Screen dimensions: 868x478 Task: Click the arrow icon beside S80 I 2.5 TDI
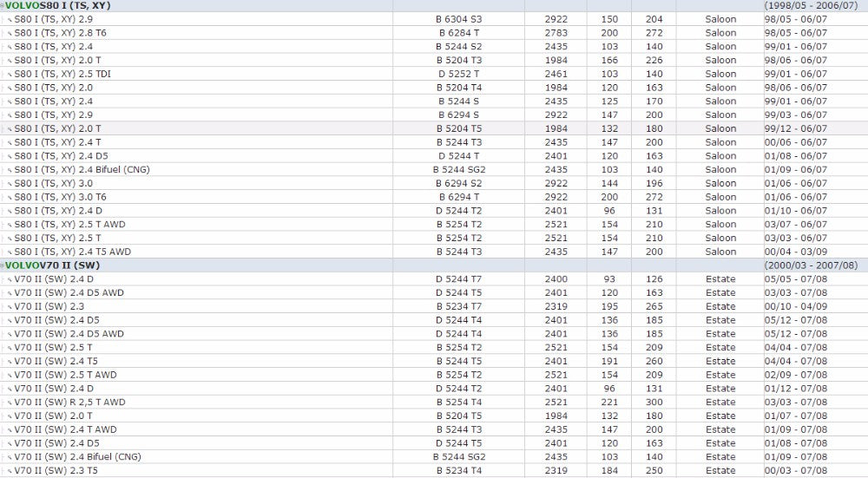pos(10,74)
